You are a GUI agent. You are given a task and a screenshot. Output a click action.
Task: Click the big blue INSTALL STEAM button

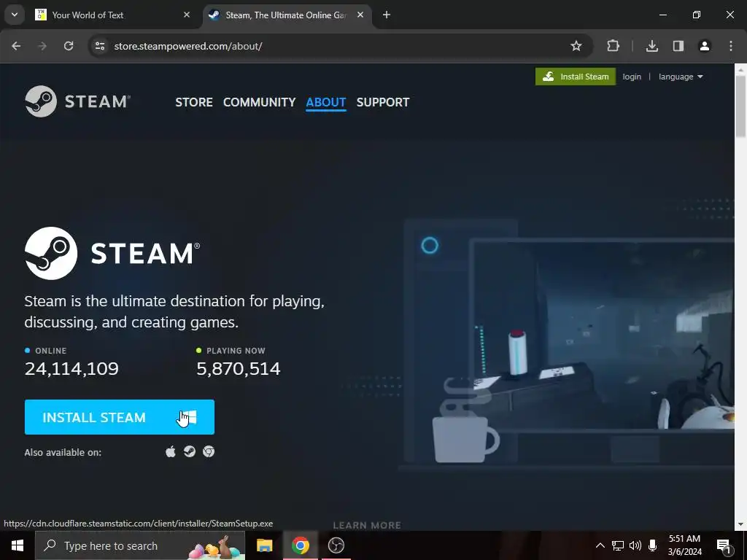pyautogui.click(x=120, y=417)
